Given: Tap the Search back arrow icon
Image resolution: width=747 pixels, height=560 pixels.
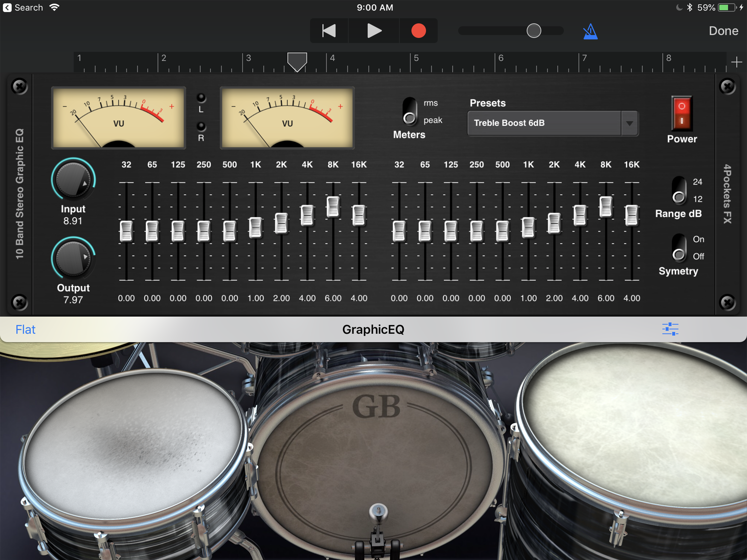Looking at the screenshot, I should [7, 7].
